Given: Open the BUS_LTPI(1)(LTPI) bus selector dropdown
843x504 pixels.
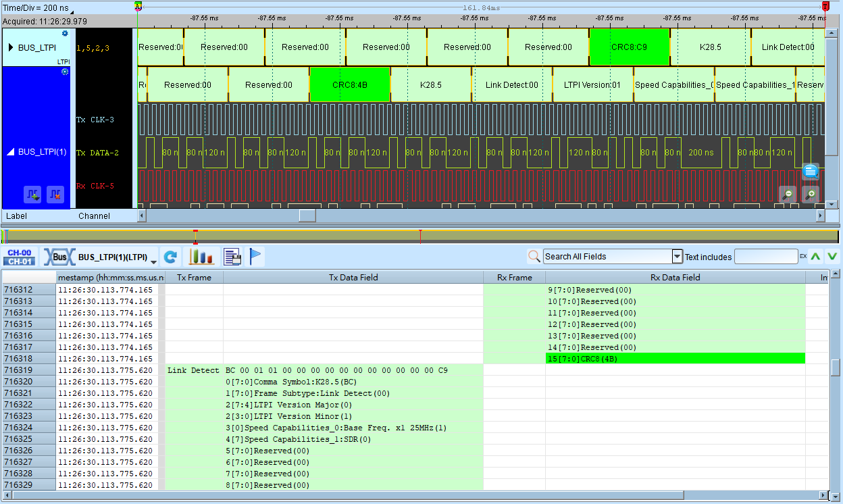Looking at the screenshot, I should point(154,261).
